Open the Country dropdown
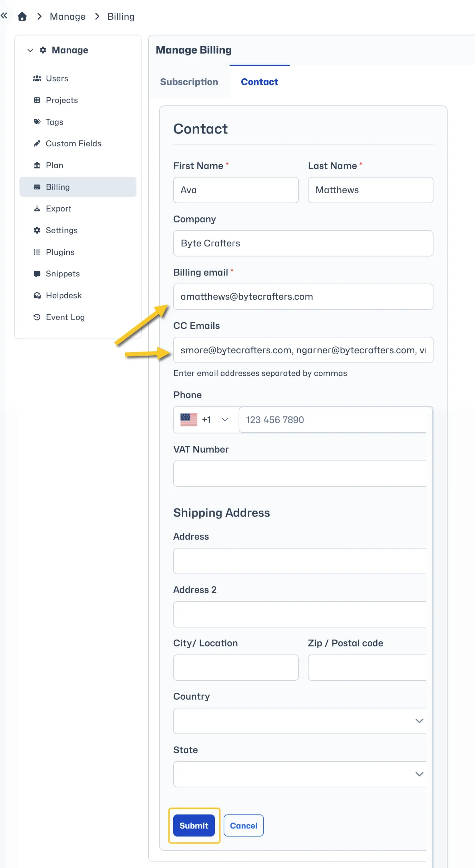The width and height of the screenshot is (475, 868). point(300,721)
